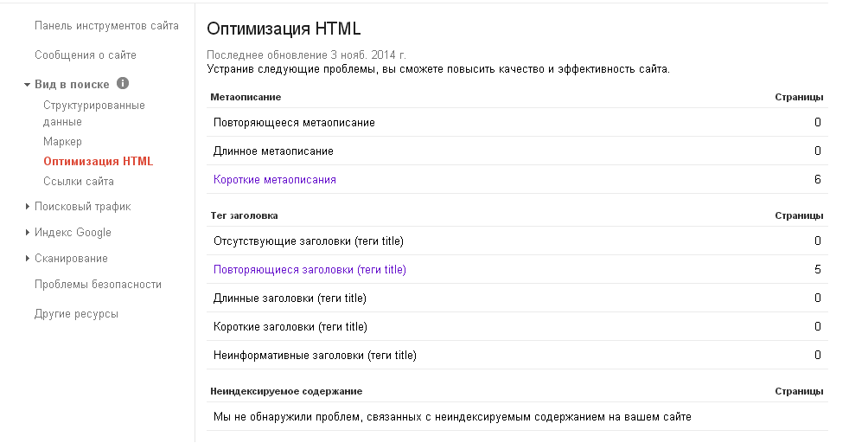Go to Другие ресурсы
868x443 pixels.
(x=76, y=314)
